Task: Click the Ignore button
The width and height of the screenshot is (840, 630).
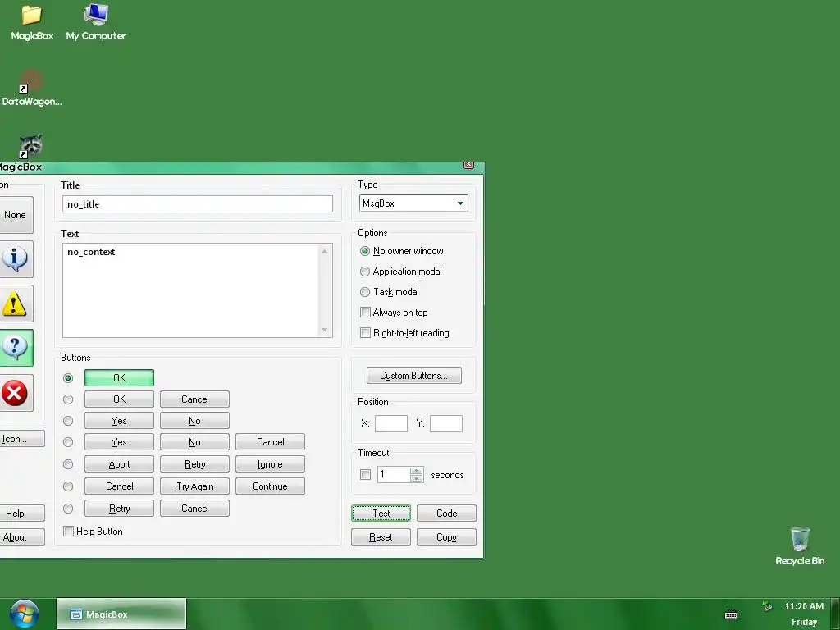Action: tap(270, 464)
